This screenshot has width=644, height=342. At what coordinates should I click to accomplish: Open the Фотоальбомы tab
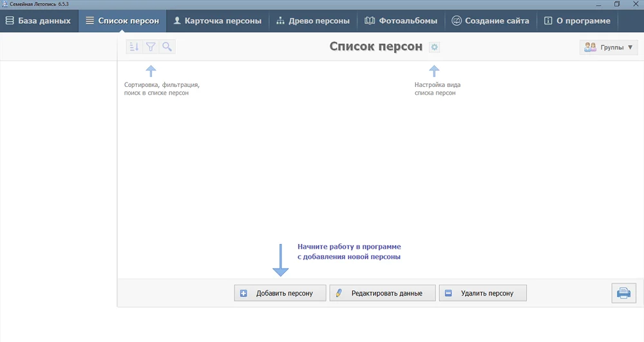401,21
